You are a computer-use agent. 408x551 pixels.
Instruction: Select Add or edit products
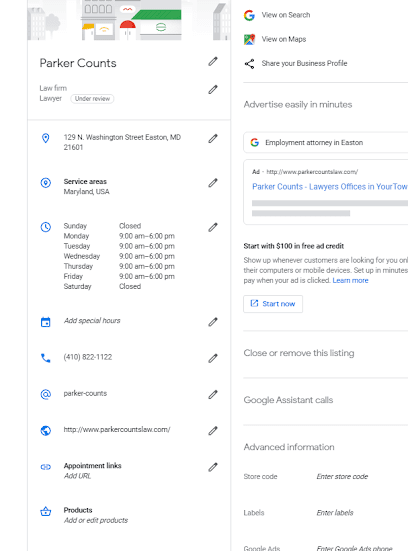click(x=96, y=520)
